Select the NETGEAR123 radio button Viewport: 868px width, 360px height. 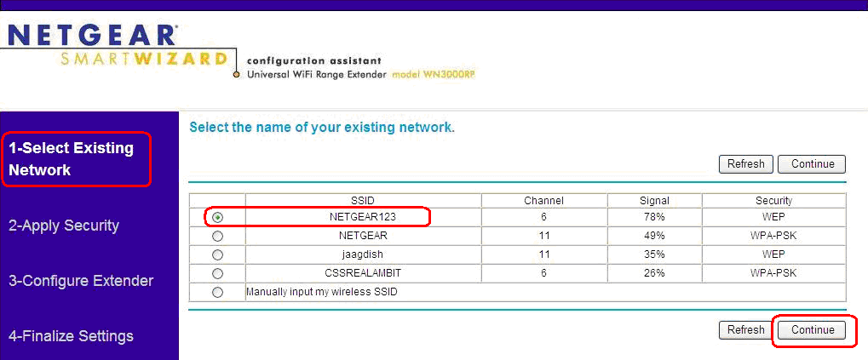click(217, 217)
